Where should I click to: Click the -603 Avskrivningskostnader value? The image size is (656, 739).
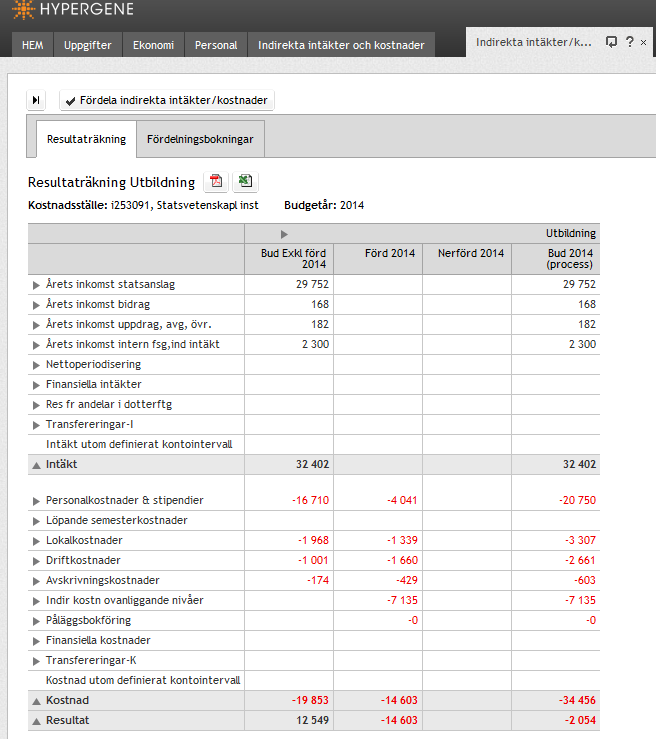pos(585,580)
